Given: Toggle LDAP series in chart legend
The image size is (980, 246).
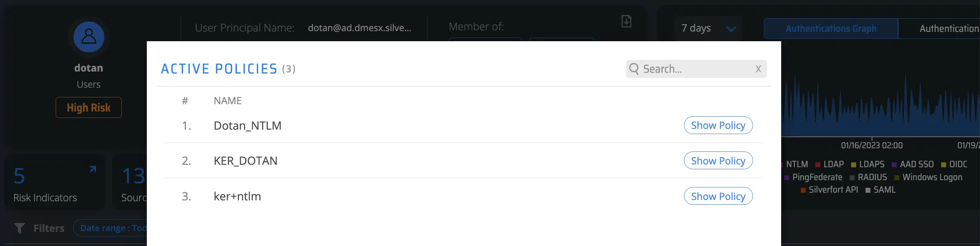Looking at the screenshot, I should pyautogui.click(x=829, y=164).
